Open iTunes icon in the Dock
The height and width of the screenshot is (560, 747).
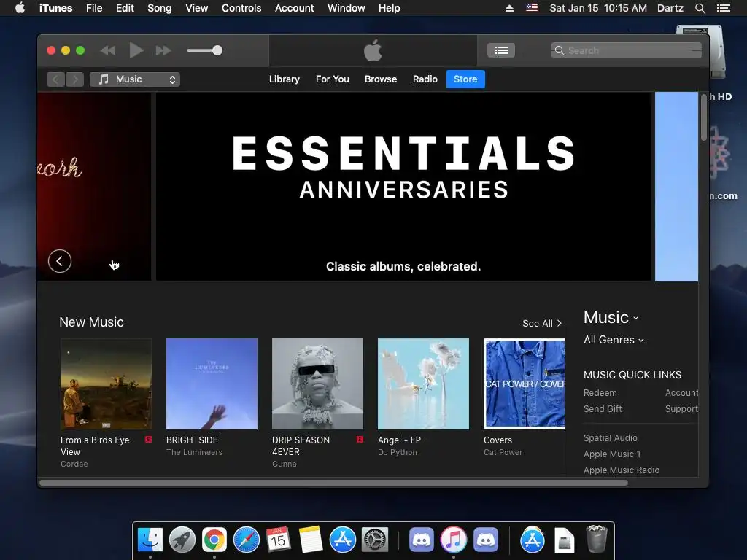click(454, 540)
